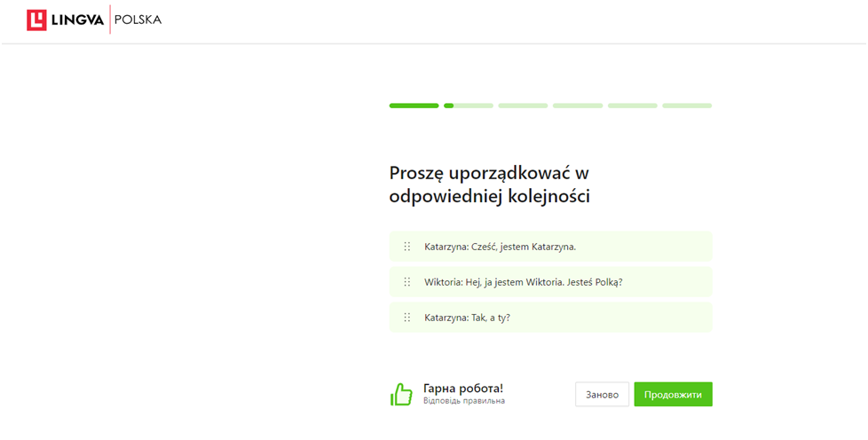The height and width of the screenshot is (440, 868).
Task: Click the first completed progress segment
Action: pos(414,106)
